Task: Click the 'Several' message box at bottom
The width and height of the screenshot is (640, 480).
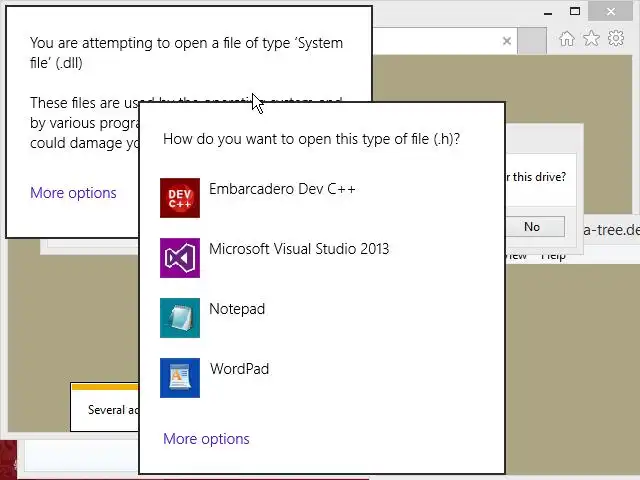Action: (104, 407)
